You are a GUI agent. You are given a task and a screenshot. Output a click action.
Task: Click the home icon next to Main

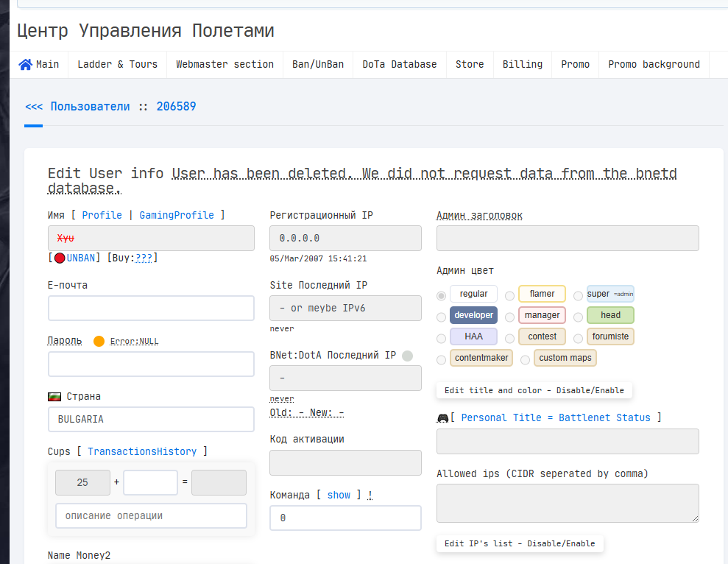point(25,65)
